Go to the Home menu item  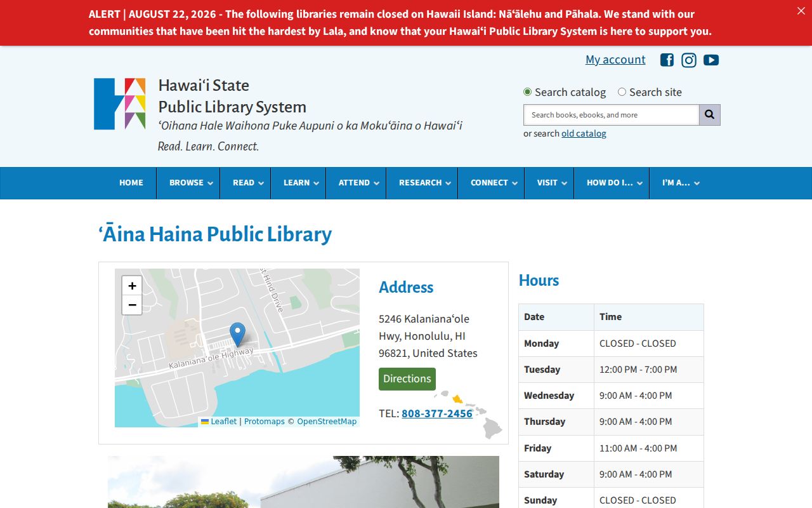click(x=131, y=183)
